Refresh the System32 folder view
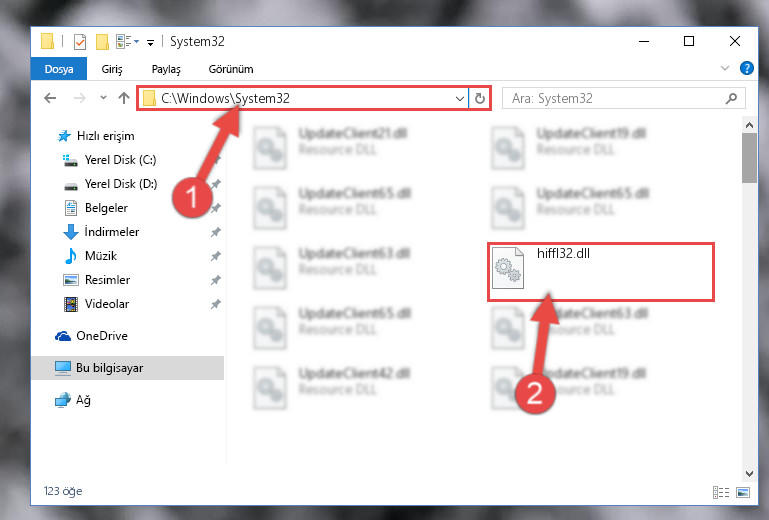Image resolution: width=769 pixels, height=520 pixels. [x=480, y=99]
